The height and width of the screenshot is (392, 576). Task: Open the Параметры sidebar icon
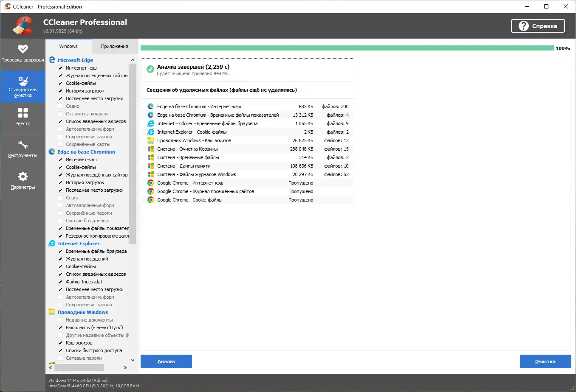(23, 182)
